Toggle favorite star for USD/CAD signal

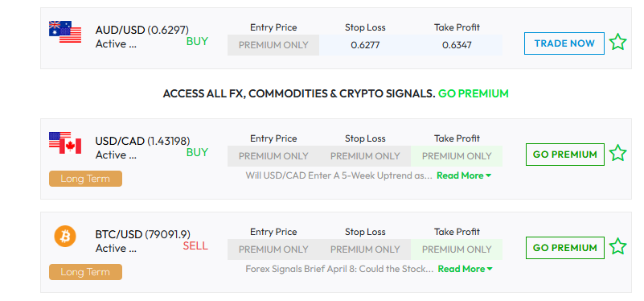[x=617, y=154]
